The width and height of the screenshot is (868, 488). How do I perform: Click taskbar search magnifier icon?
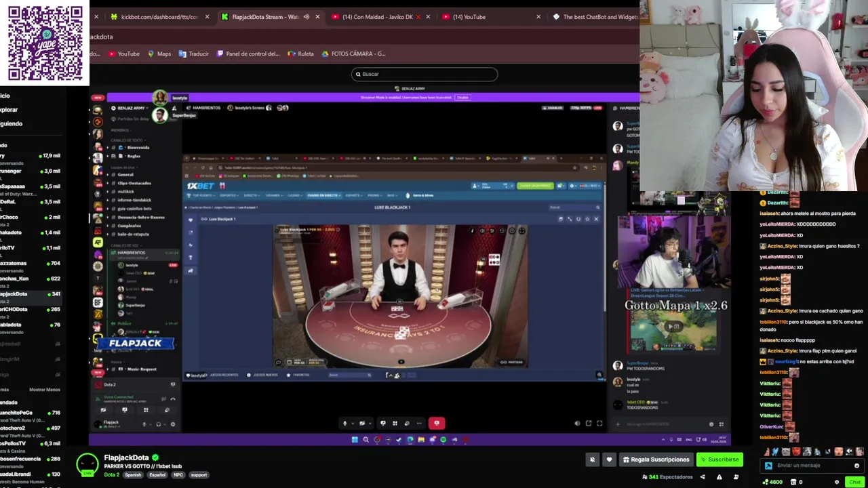[366, 440]
